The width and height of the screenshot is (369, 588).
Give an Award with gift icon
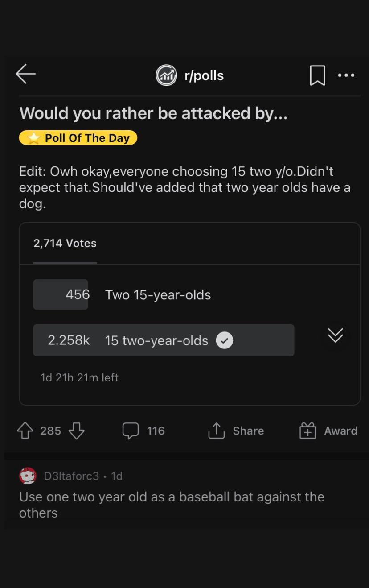coord(307,431)
